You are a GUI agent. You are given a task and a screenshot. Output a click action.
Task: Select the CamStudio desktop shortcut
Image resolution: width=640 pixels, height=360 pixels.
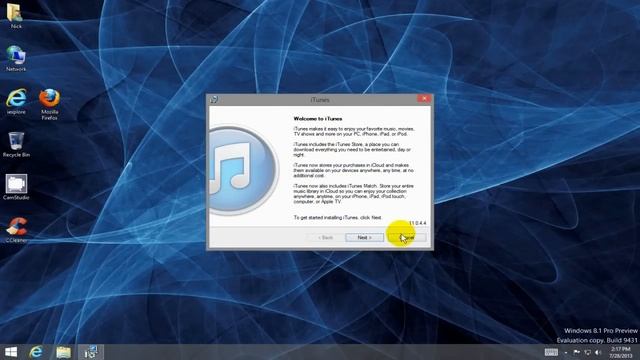pos(16,187)
